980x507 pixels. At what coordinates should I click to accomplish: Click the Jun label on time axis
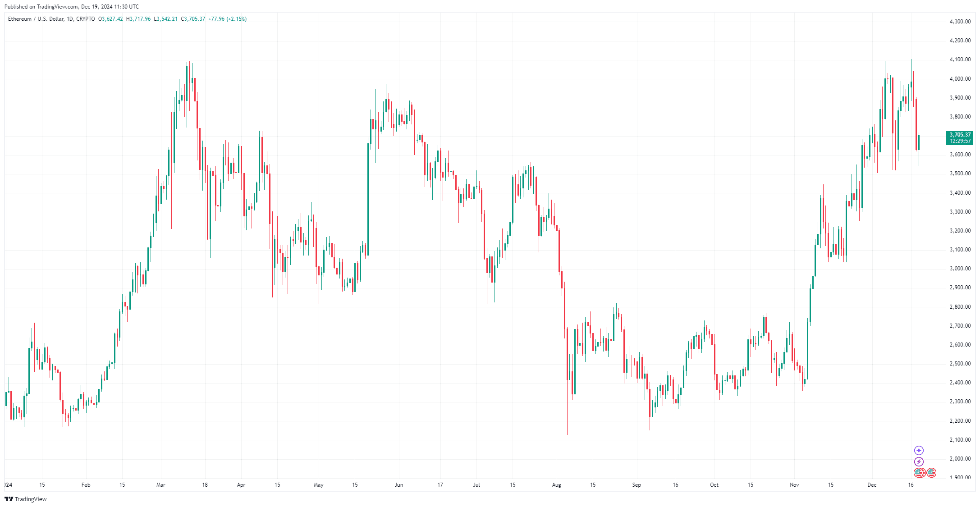pyautogui.click(x=399, y=485)
